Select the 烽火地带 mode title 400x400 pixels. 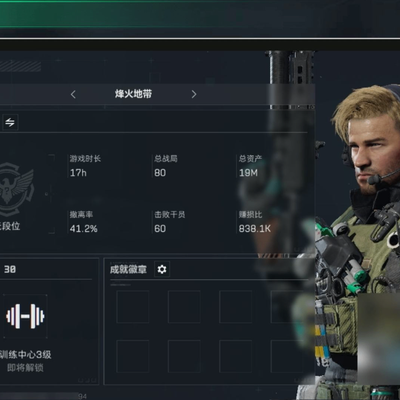coord(133,94)
